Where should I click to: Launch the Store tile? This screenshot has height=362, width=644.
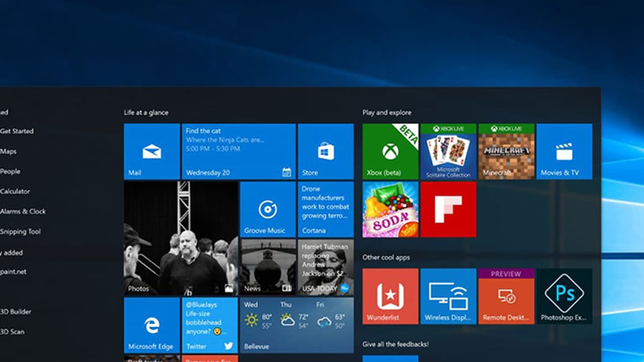tap(326, 151)
